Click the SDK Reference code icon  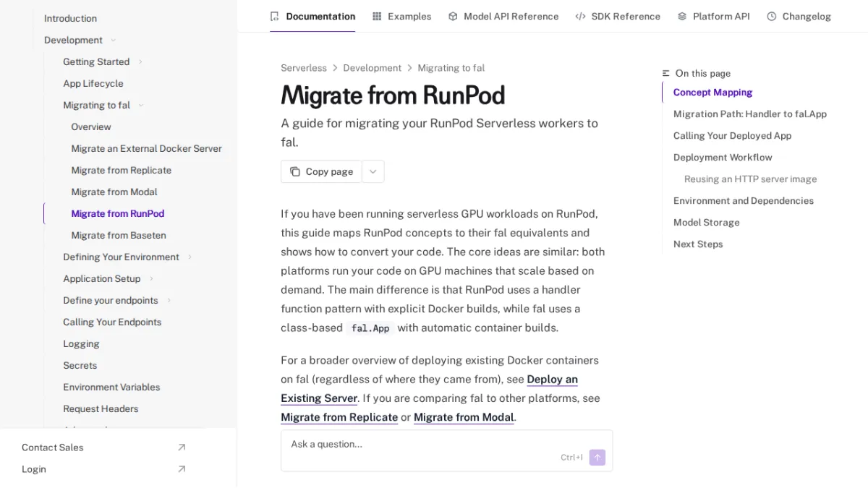coord(580,16)
